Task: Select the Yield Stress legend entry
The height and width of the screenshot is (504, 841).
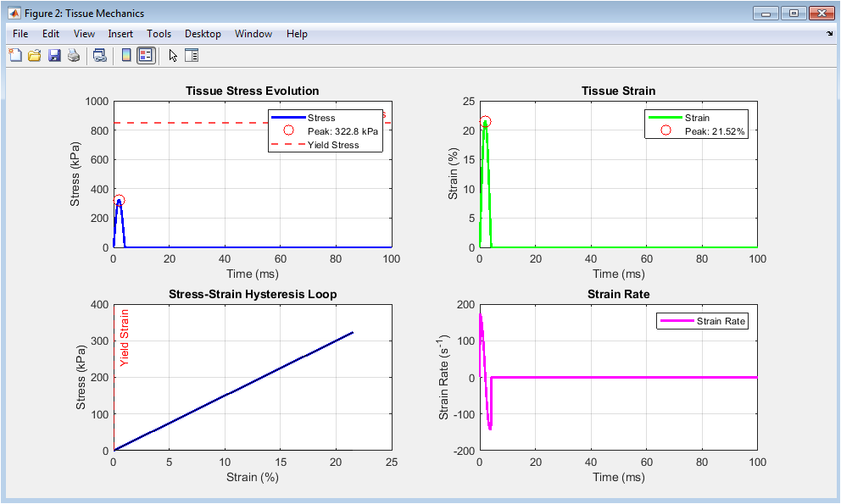Action: 332,145
